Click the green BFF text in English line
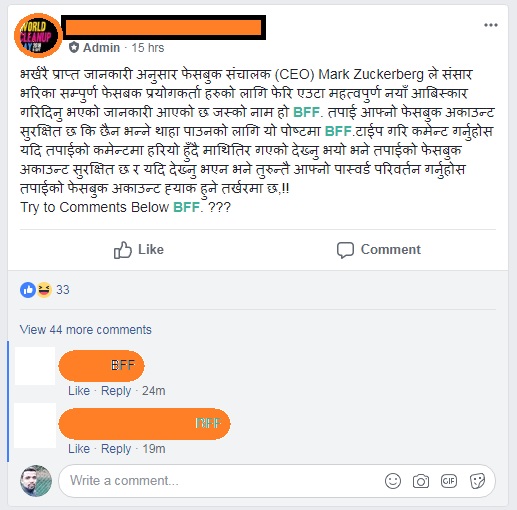 [x=186, y=207]
